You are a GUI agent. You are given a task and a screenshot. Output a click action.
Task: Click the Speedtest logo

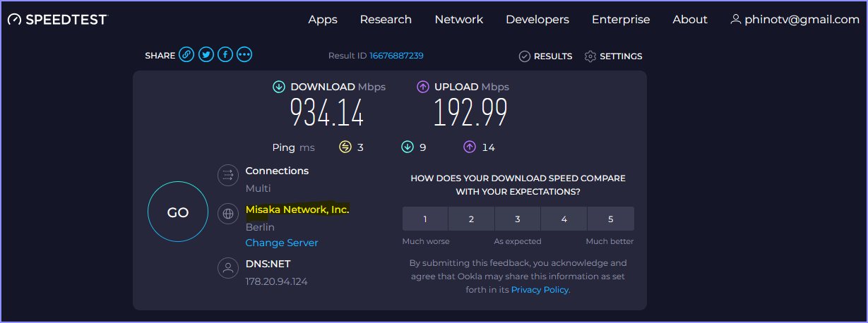57,20
